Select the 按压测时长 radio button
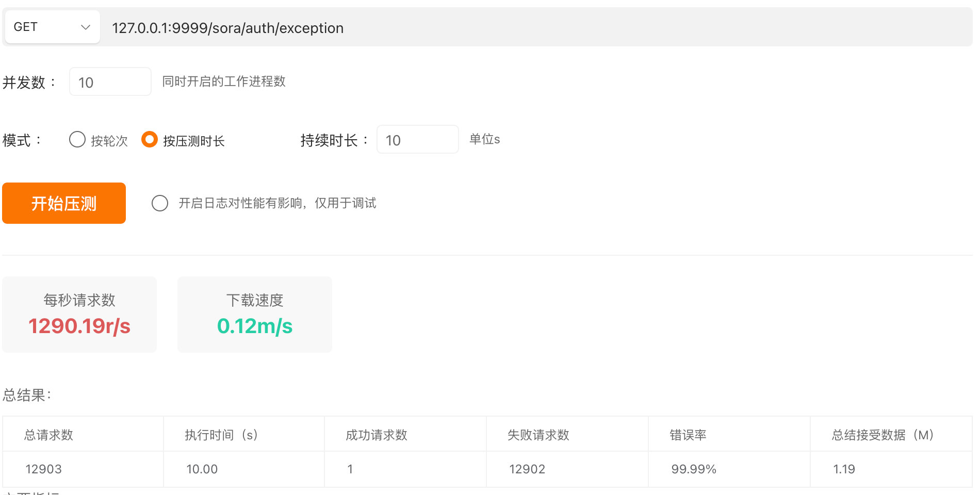This screenshot has height=495, width=980. (x=150, y=140)
